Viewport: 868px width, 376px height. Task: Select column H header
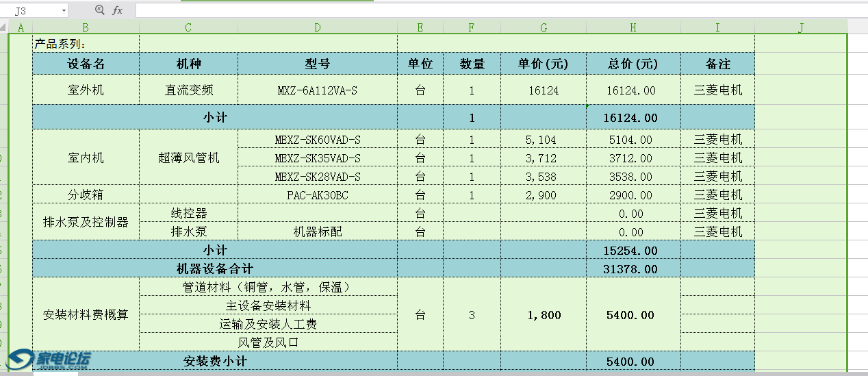[633, 27]
